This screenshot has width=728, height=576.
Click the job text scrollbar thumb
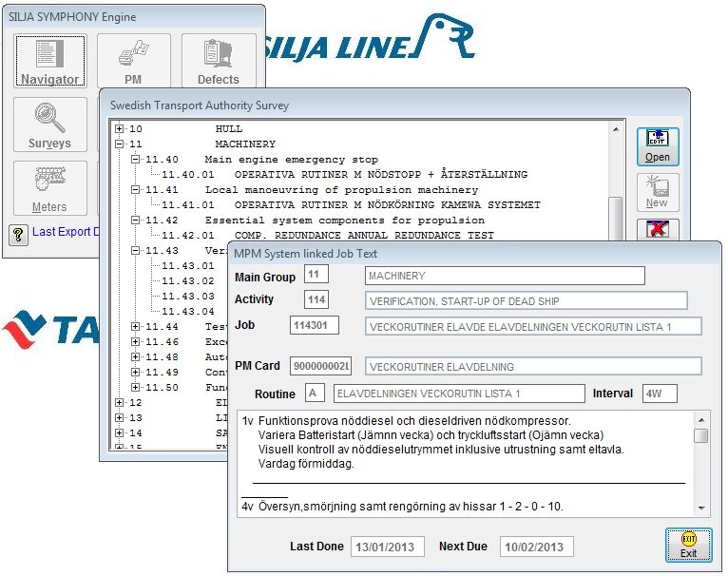pyautogui.click(x=701, y=435)
